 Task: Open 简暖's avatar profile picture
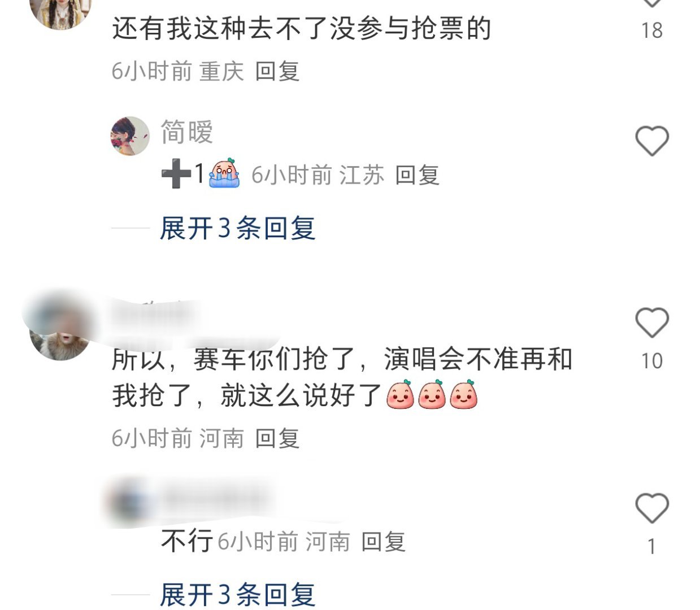coord(129,136)
